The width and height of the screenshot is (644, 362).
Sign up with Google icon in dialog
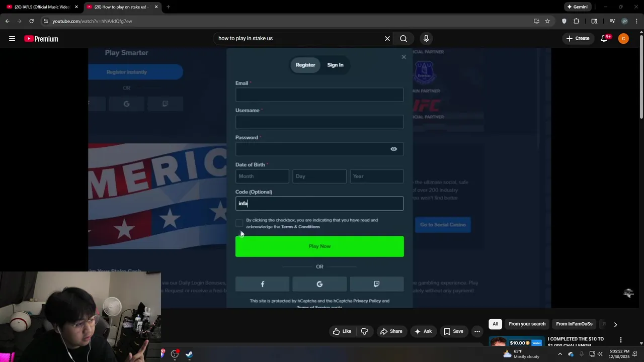[319, 284]
